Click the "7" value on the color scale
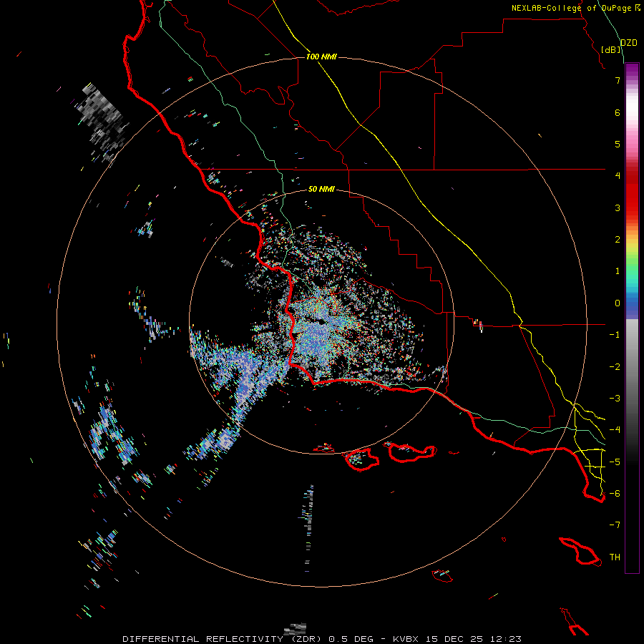 [618, 80]
